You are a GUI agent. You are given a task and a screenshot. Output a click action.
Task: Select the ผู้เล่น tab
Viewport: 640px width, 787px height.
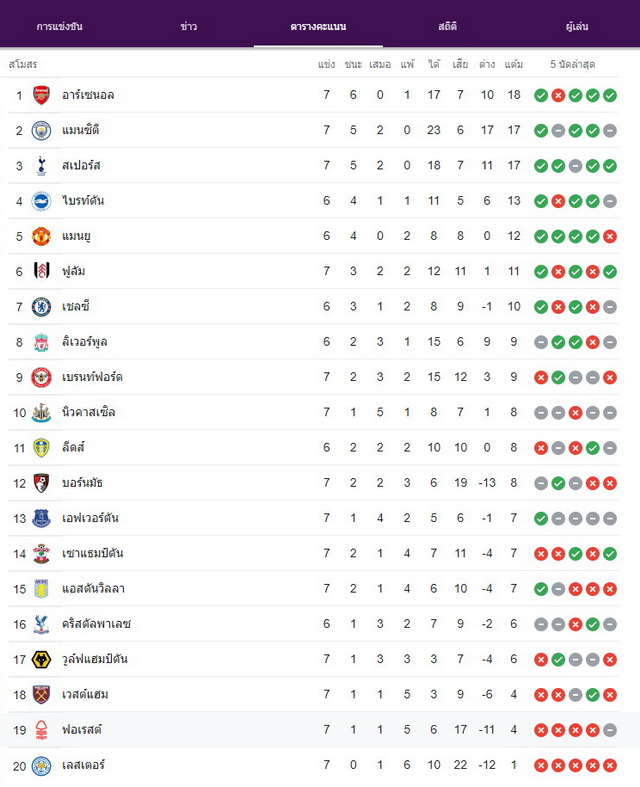[577, 26]
